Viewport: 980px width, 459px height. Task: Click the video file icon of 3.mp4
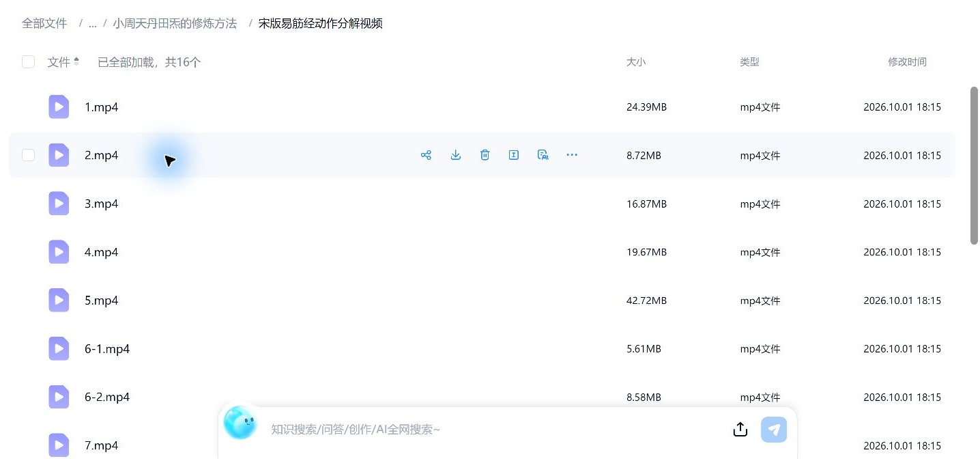tap(59, 204)
